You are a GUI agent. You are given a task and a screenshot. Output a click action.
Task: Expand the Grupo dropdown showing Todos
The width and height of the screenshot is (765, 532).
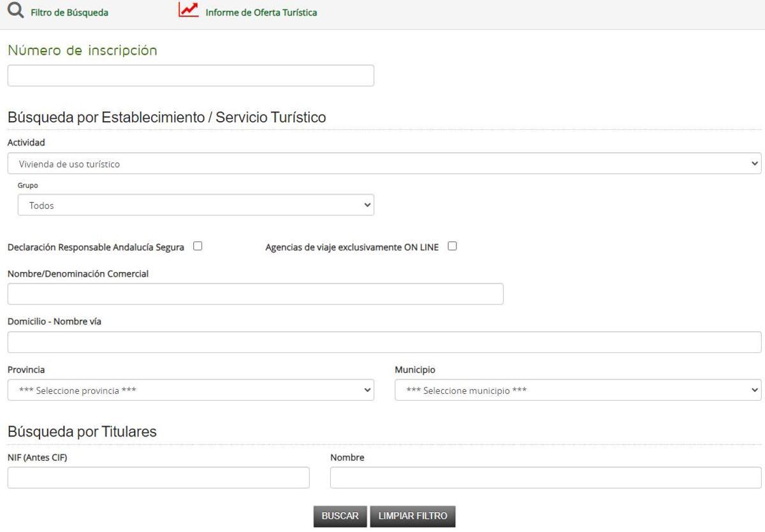196,205
